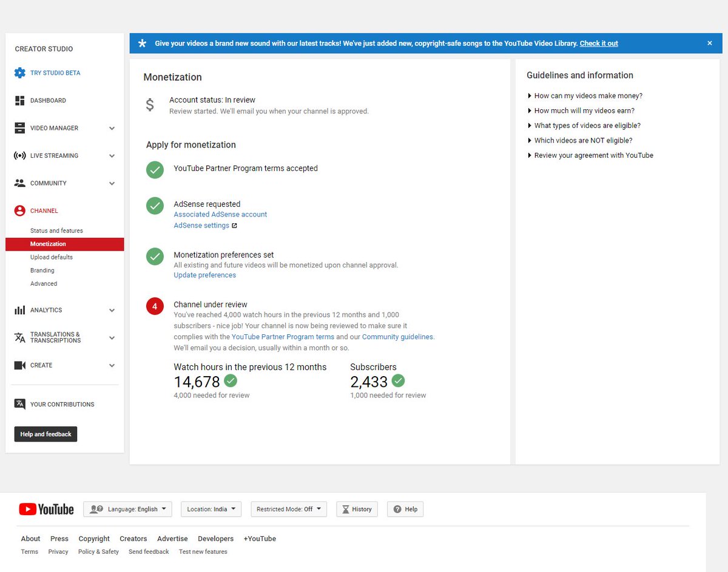The width and height of the screenshot is (728, 572).
Task: Click the dollar sign account status icon
Action: (150, 105)
